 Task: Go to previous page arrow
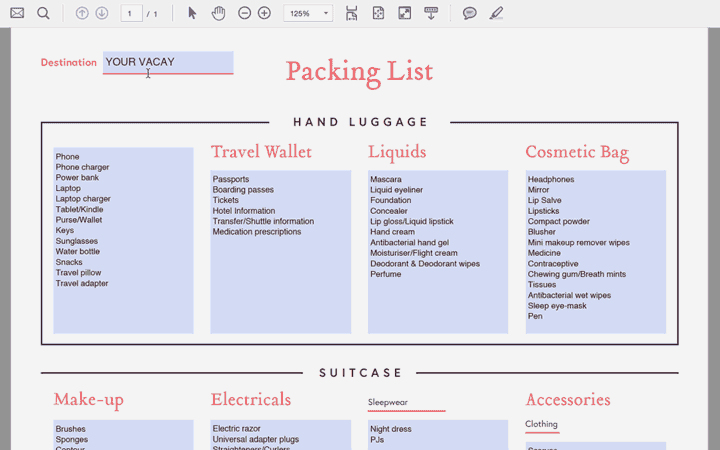pyautogui.click(x=82, y=13)
